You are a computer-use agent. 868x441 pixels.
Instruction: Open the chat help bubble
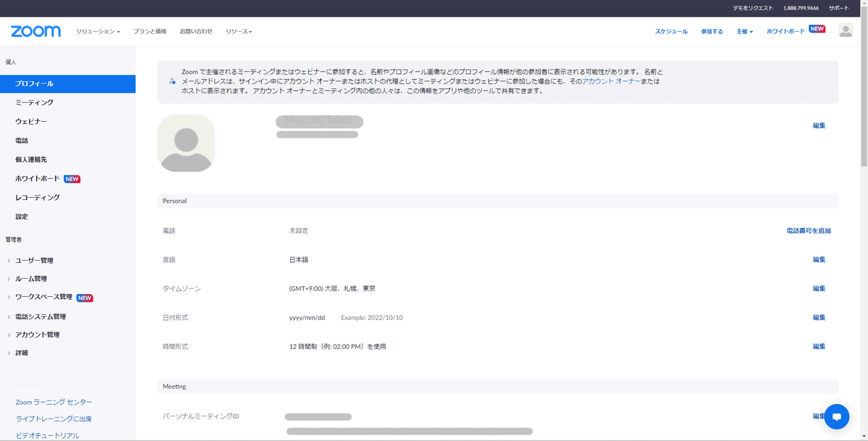coord(836,416)
